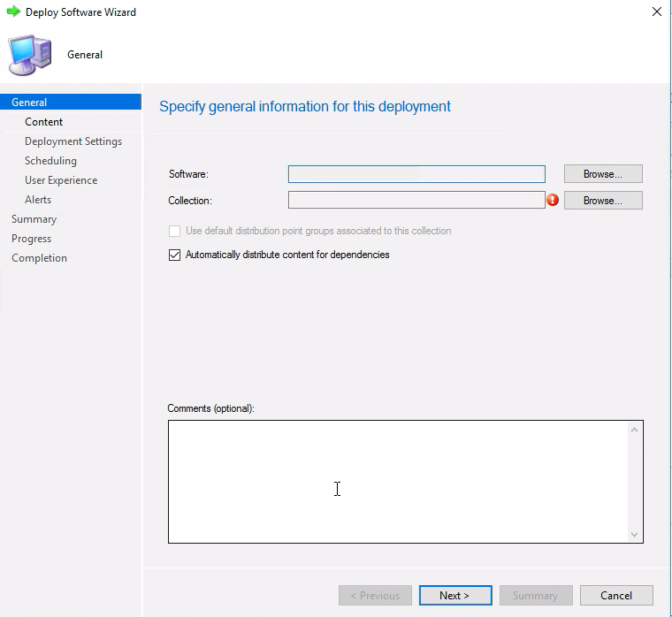Screen dimensions: 672x617
Task: Click the 'Software:' label
Action: coord(188,174)
